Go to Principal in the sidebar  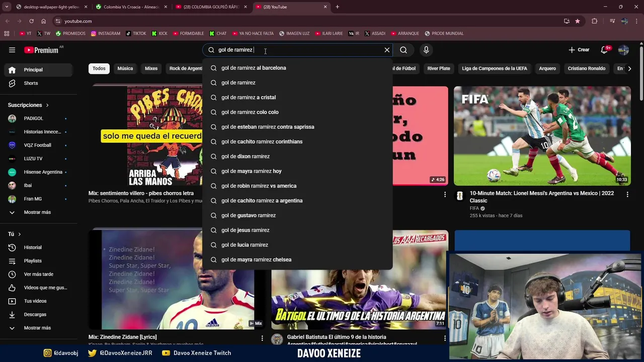point(38,69)
